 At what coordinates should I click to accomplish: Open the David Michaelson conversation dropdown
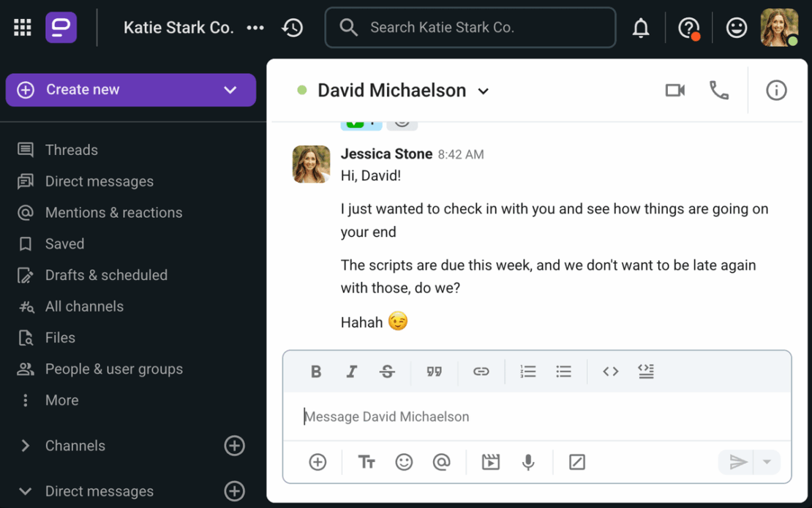483,91
